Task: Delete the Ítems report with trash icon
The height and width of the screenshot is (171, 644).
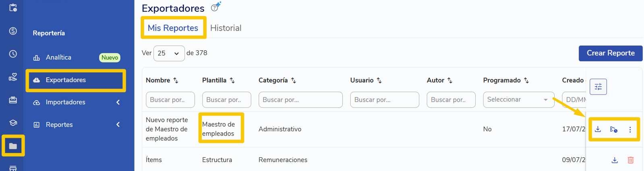Action: (631, 160)
